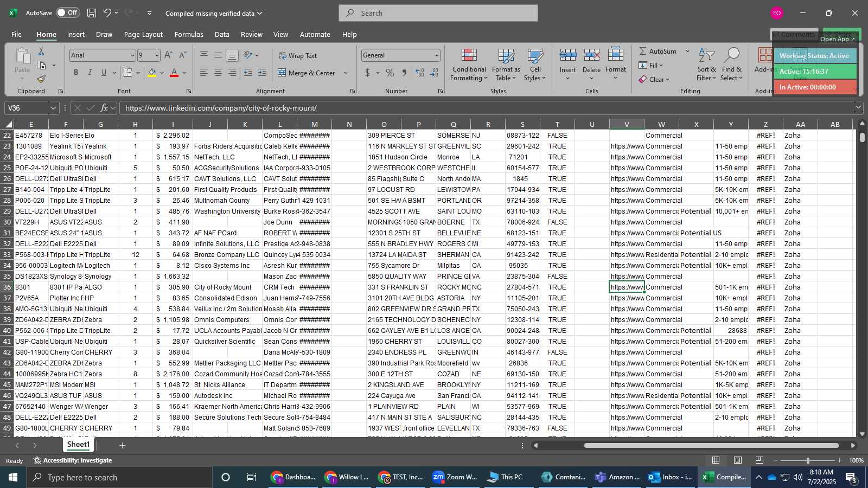Click the AutoSum button

(658, 51)
